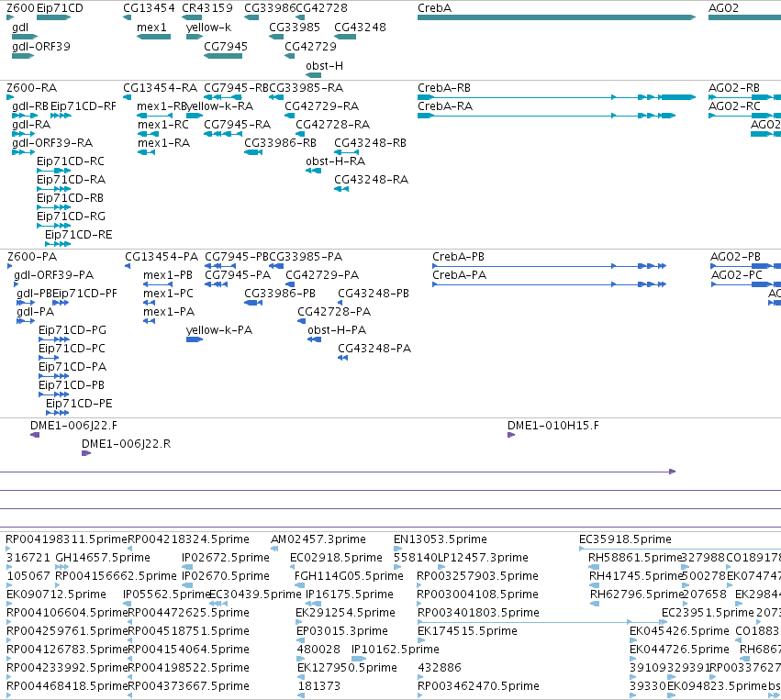This screenshot has height=700, width=781.
Task: Click the CG43248-RA transcript label
Action: click(x=371, y=180)
